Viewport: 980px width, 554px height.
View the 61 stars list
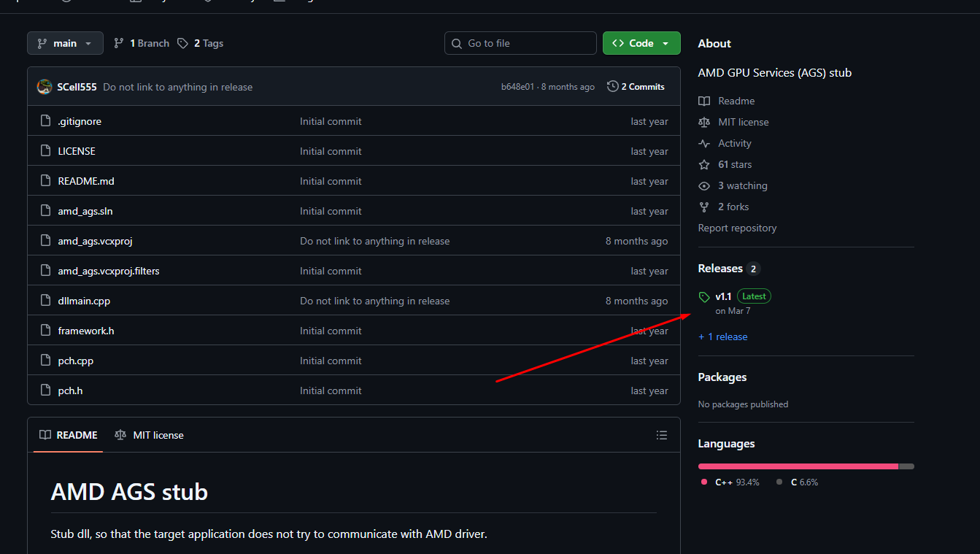[735, 164]
